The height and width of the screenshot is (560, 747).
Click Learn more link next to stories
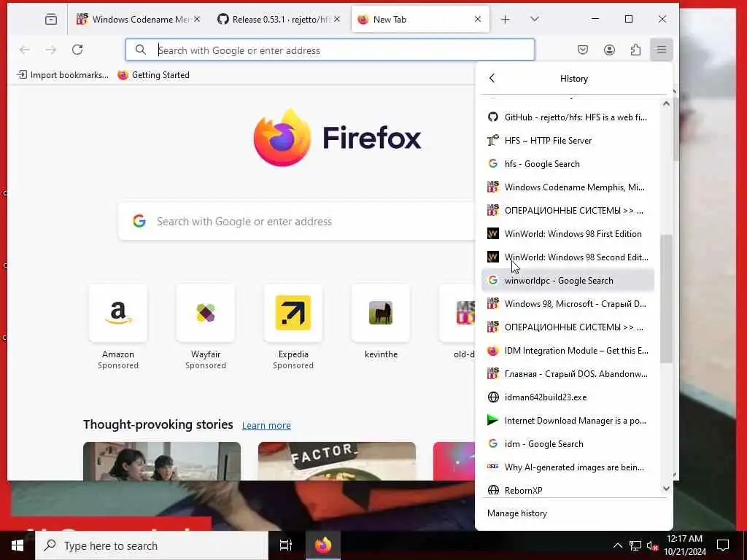pyautogui.click(x=266, y=425)
